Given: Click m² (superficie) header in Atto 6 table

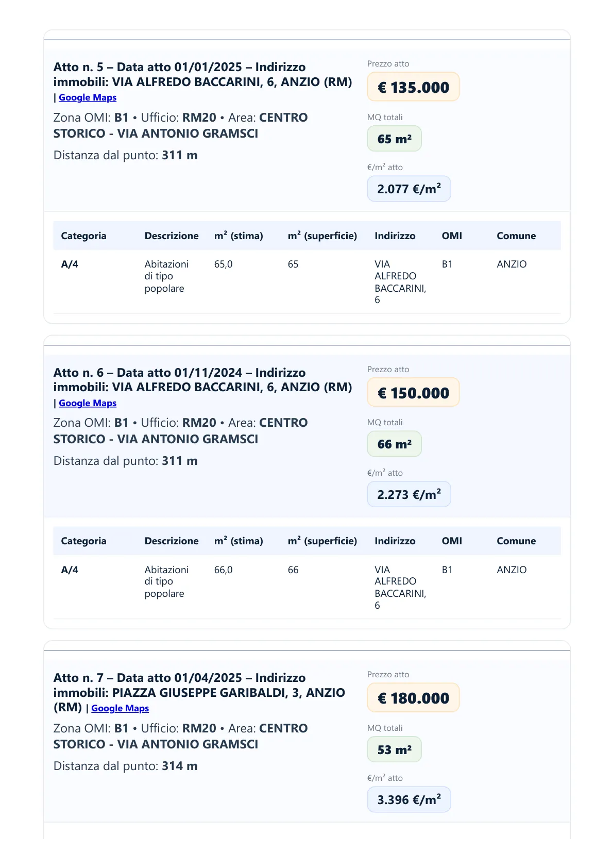Looking at the screenshot, I should 322,541.
